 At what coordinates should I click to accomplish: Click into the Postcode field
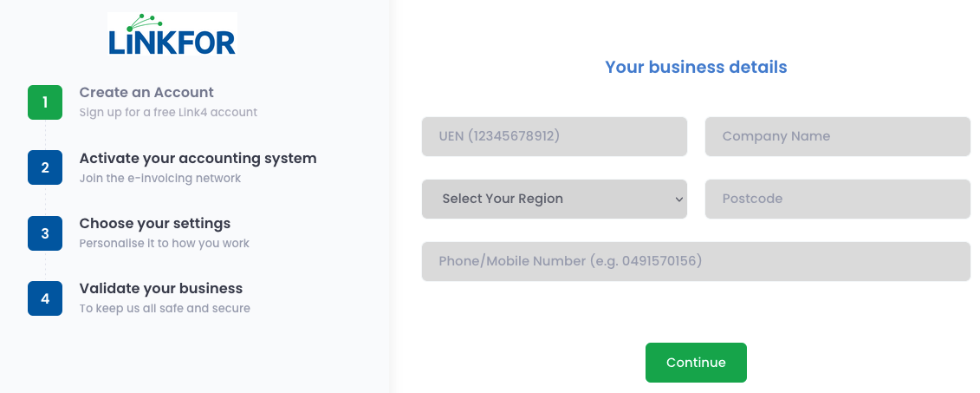coord(838,199)
